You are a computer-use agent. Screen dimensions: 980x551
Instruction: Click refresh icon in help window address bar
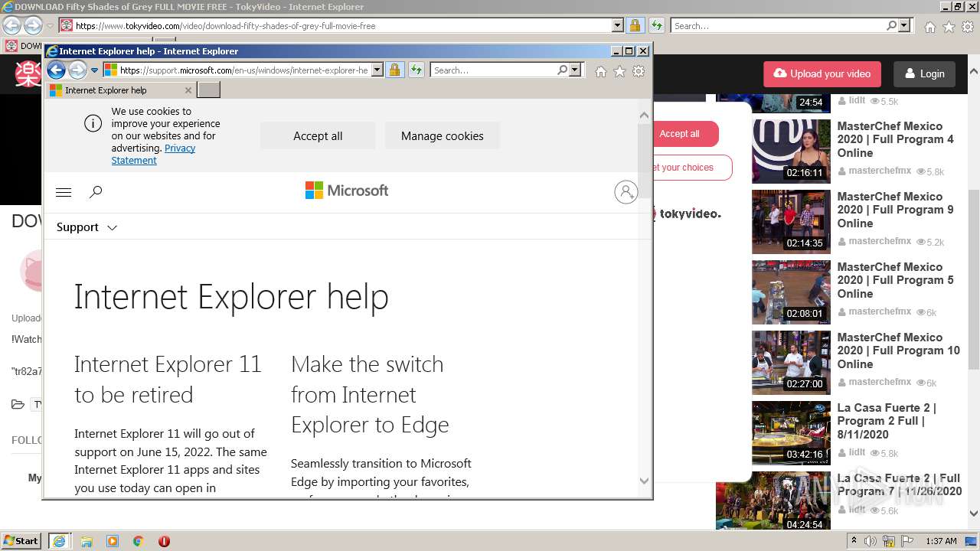coord(416,70)
